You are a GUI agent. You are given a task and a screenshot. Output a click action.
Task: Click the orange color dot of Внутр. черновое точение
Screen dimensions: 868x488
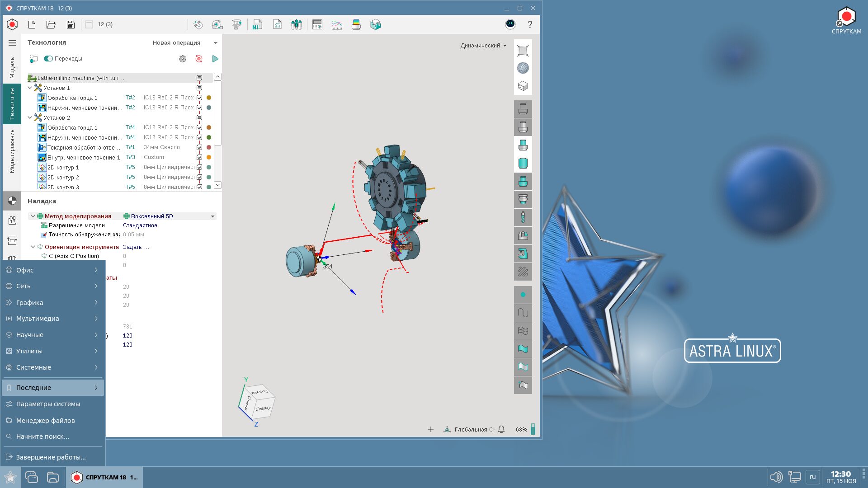pyautogui.click(x=209, y=157)
